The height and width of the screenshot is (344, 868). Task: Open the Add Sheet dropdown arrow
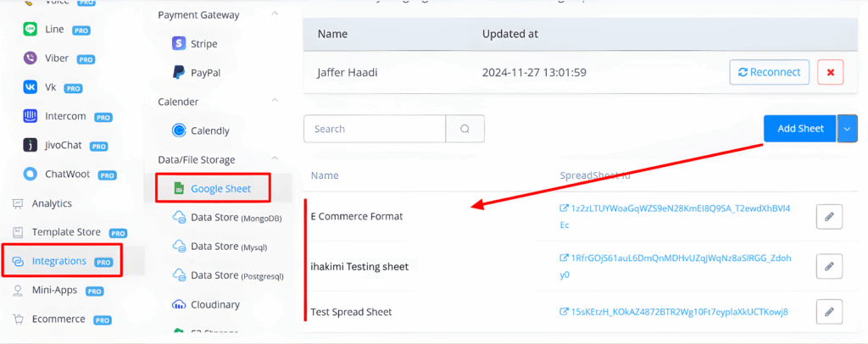click(849, 129)
